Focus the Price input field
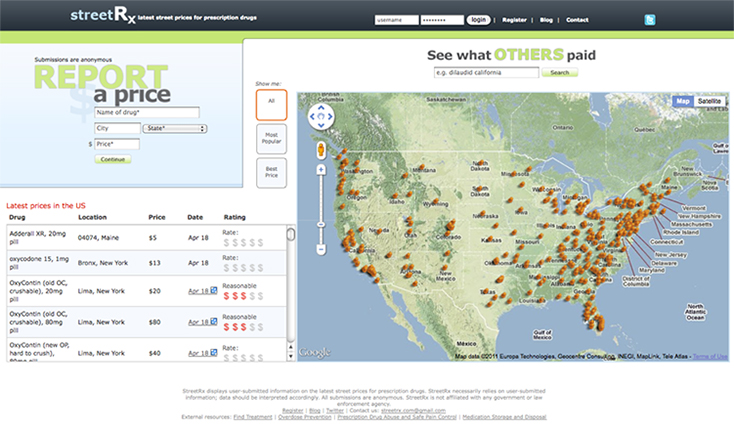Viewport: 734px width, 430px height. 117,144
